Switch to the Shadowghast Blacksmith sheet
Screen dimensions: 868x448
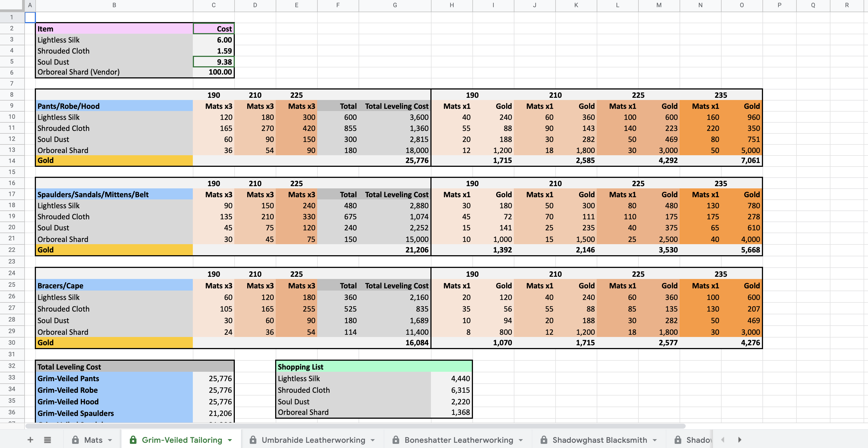coord(599,440)
